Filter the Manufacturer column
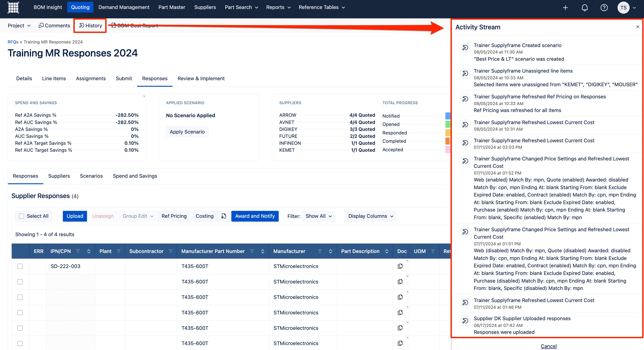 (320, 251)
